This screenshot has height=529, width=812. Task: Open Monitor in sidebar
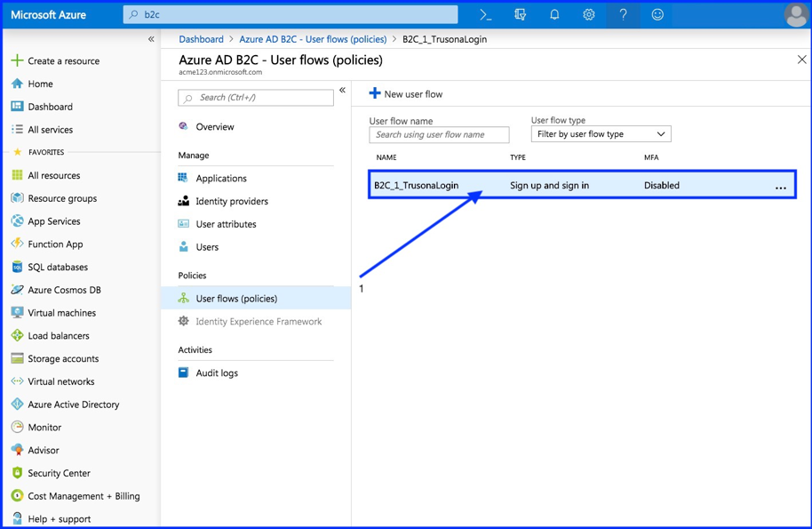[44, 427]
